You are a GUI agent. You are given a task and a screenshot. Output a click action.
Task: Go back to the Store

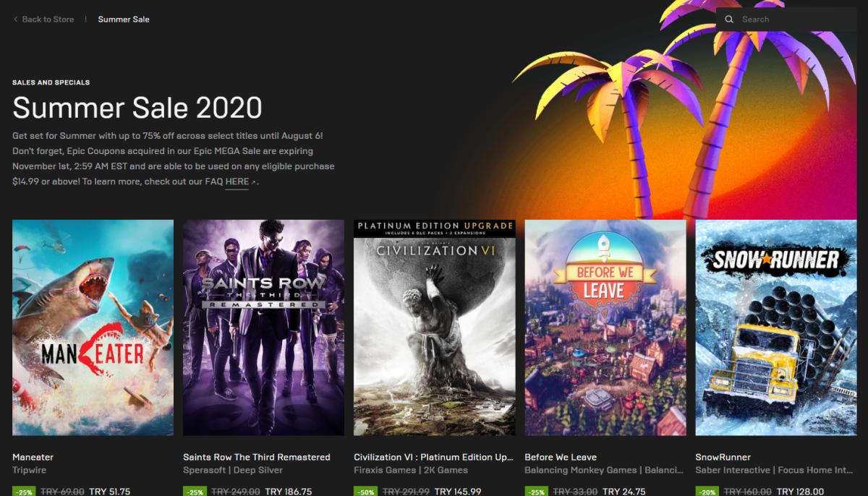click(43, 20)
